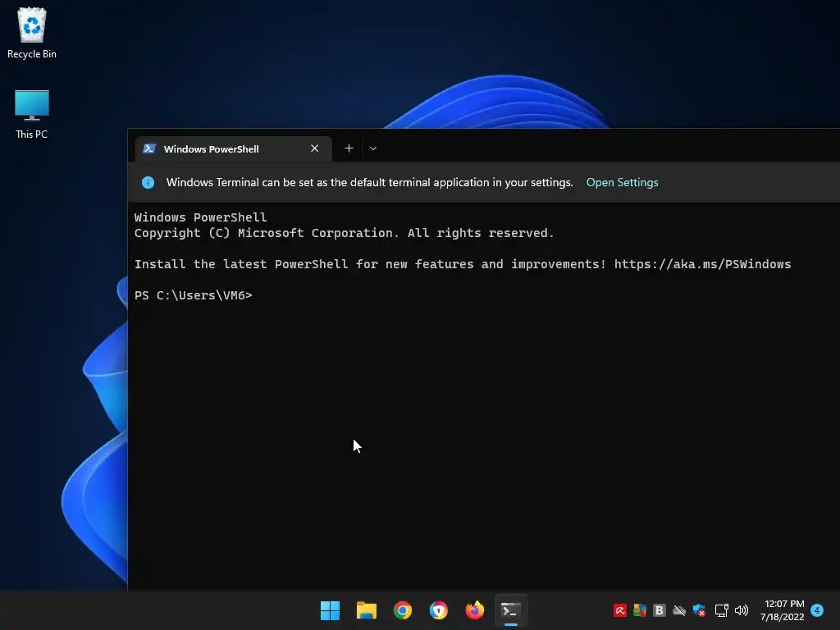The image size is (840, 630).
Task: Open the clock showing 12:07 PM
Action: coord(782,610)
